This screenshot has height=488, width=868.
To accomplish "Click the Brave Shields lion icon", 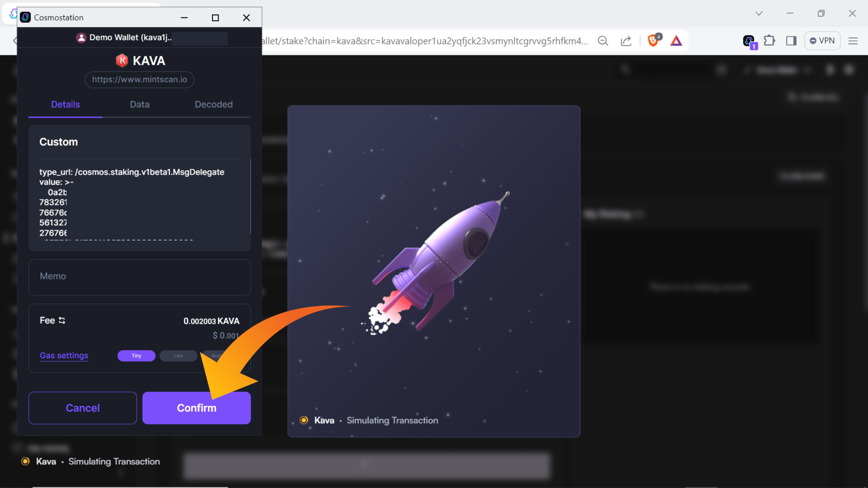I will (x=653, y=41).
